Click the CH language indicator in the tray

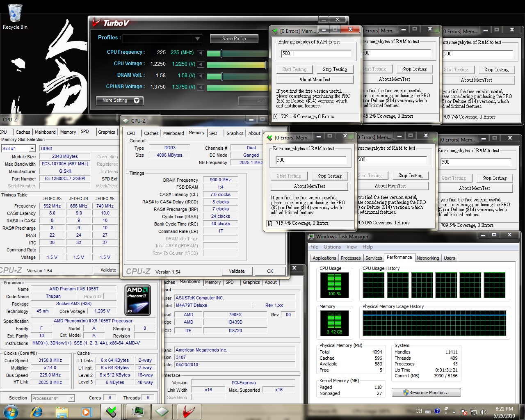pos(419,411)
